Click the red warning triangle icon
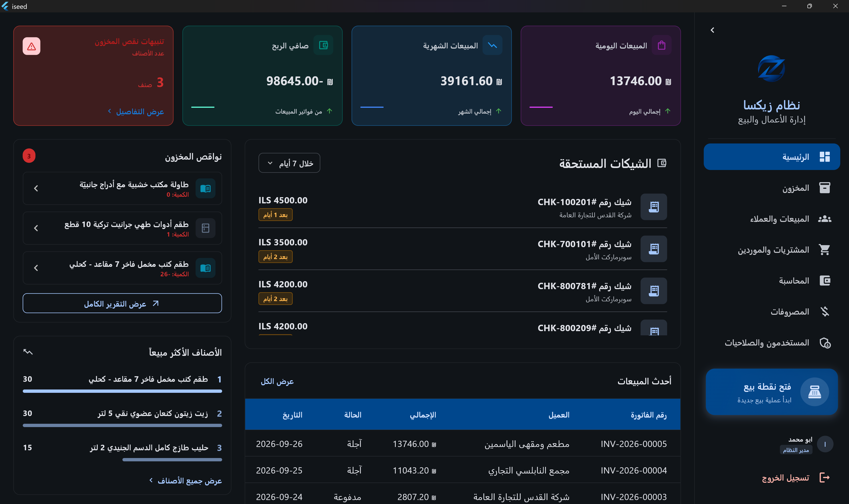Screen dimensions: 849x504 pyautogui.click(x=32, y=46)
